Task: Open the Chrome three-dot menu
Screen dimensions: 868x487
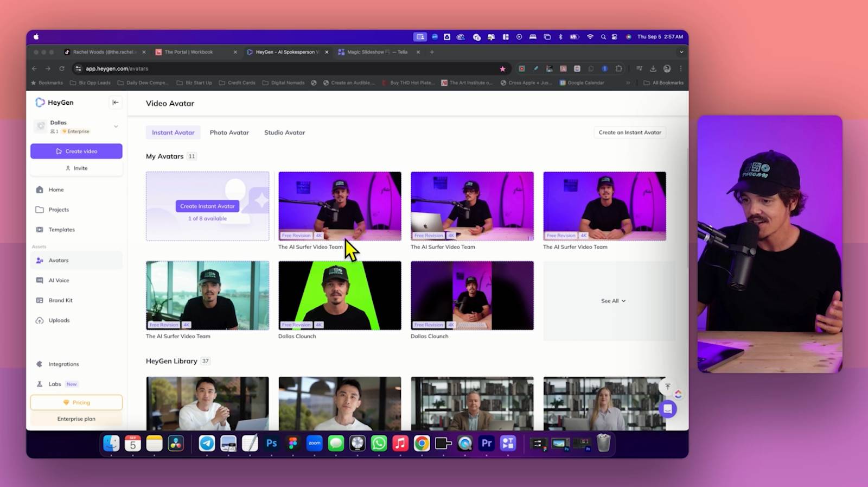Action: click(681, 69)
